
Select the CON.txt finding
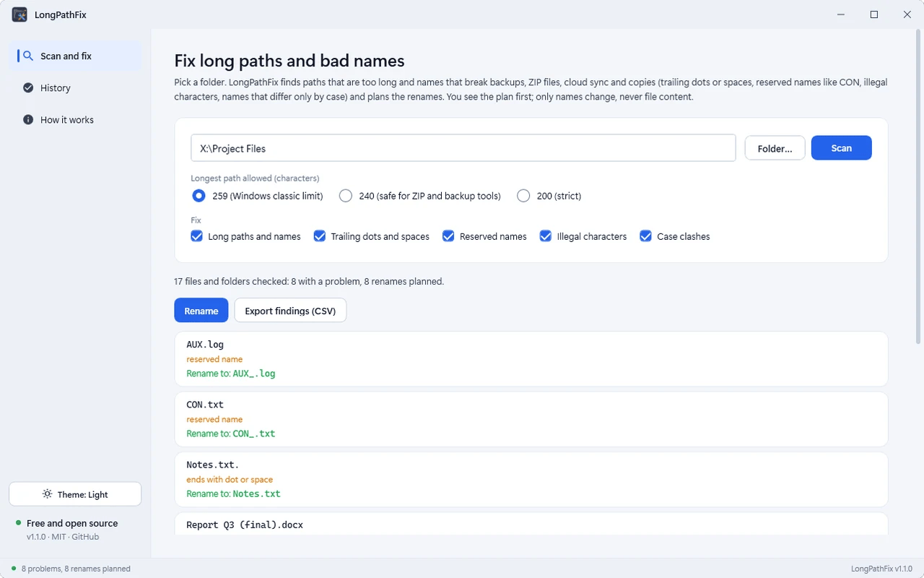(x=531, y=419)
